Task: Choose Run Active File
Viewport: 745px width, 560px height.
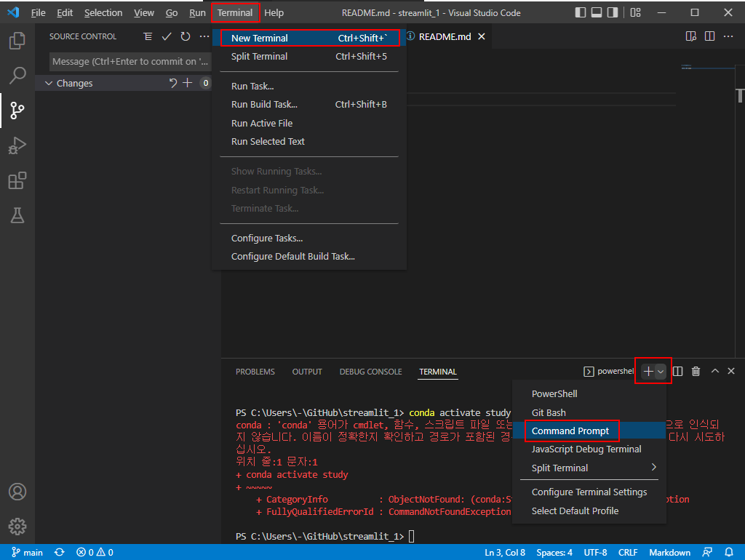Action: [309, 123]
